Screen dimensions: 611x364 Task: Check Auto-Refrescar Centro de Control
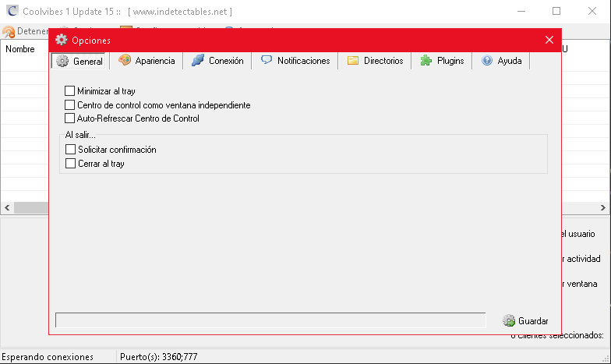click(71, 118)
